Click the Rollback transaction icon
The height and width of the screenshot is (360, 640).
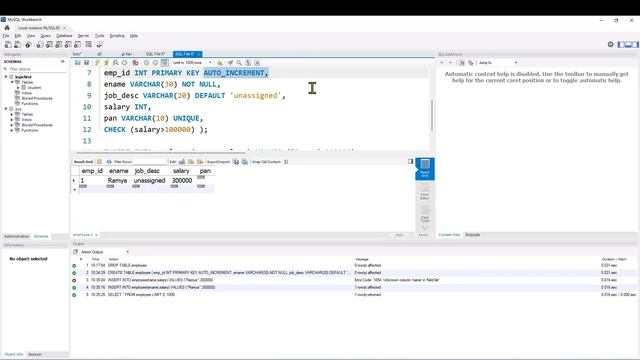point(155,62)
